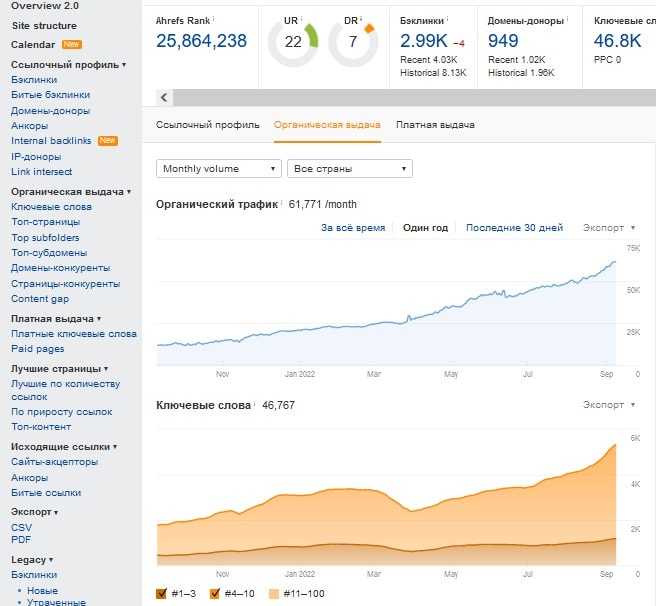Screen dimensions: 656x606
Task: Click the DR info icon
Action: [360, 18]
